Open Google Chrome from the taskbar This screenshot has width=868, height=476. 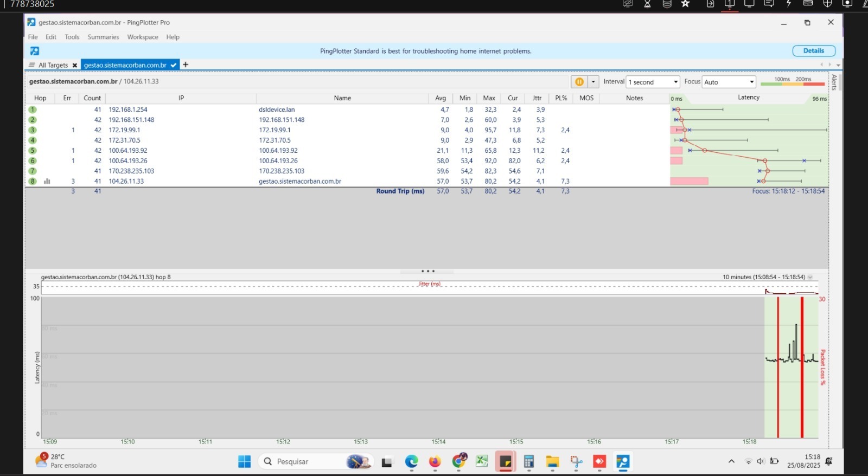pyautogui.click(x=459, y=461)
